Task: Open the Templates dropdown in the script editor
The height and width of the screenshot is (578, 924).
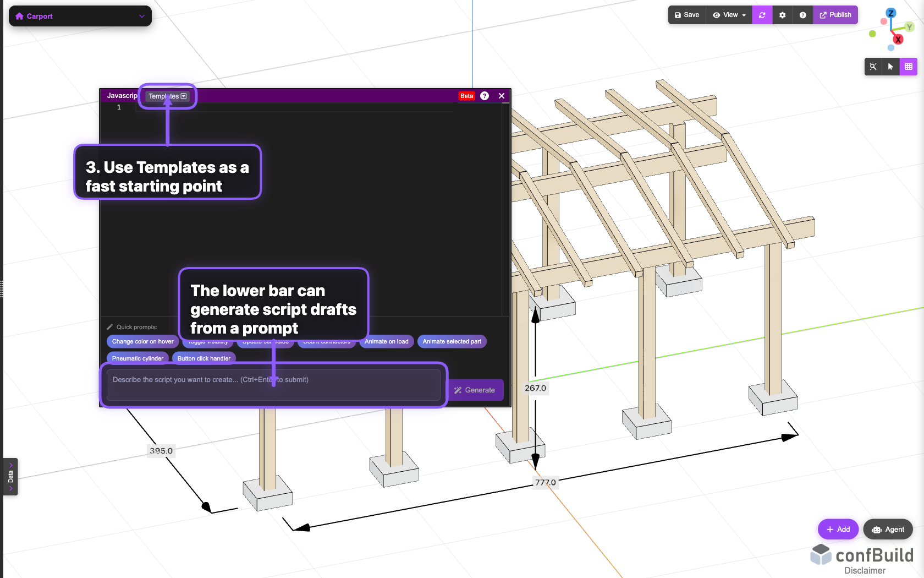Action: click(x=167, y=96)
